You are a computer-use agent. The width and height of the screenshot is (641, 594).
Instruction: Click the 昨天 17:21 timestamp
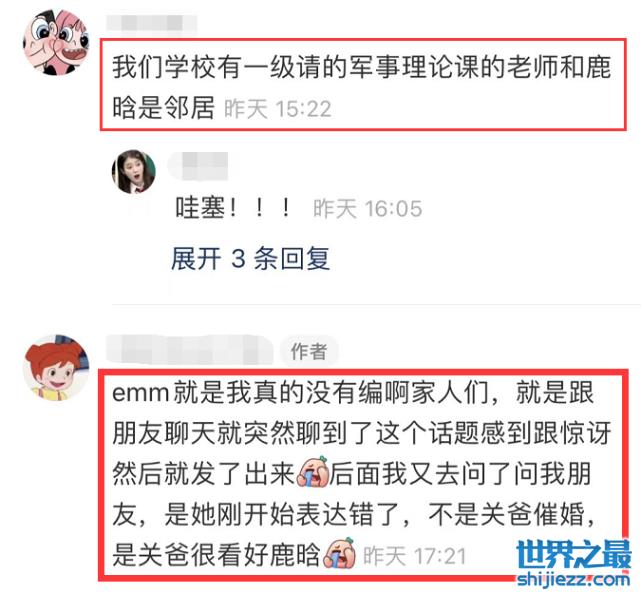coord(415,556)
